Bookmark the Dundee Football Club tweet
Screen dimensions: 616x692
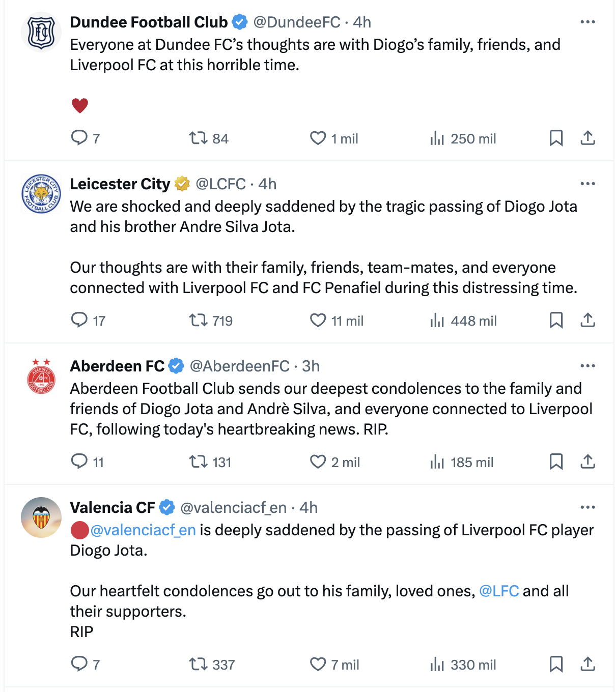556,138
